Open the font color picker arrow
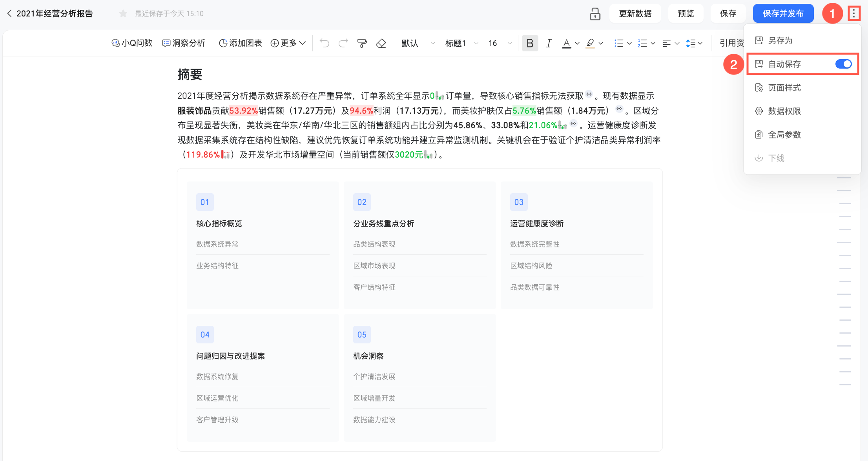The image size is (868, 461). [577, 43]
